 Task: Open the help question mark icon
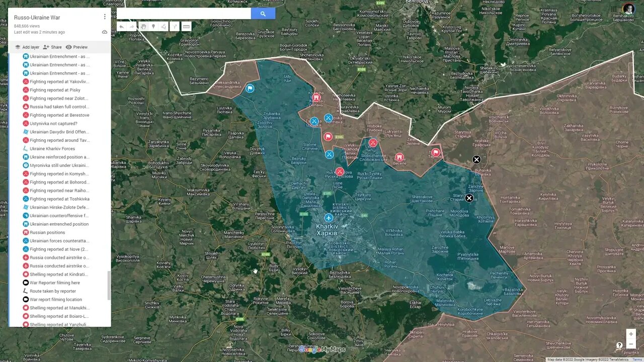pyautogui.click(x=619, y=345)
